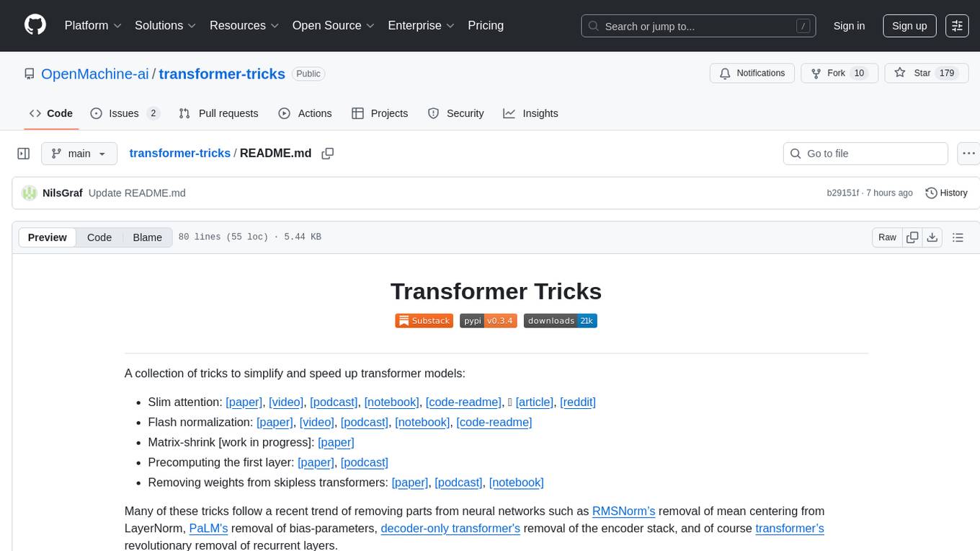Click the Substack badge

423,321
